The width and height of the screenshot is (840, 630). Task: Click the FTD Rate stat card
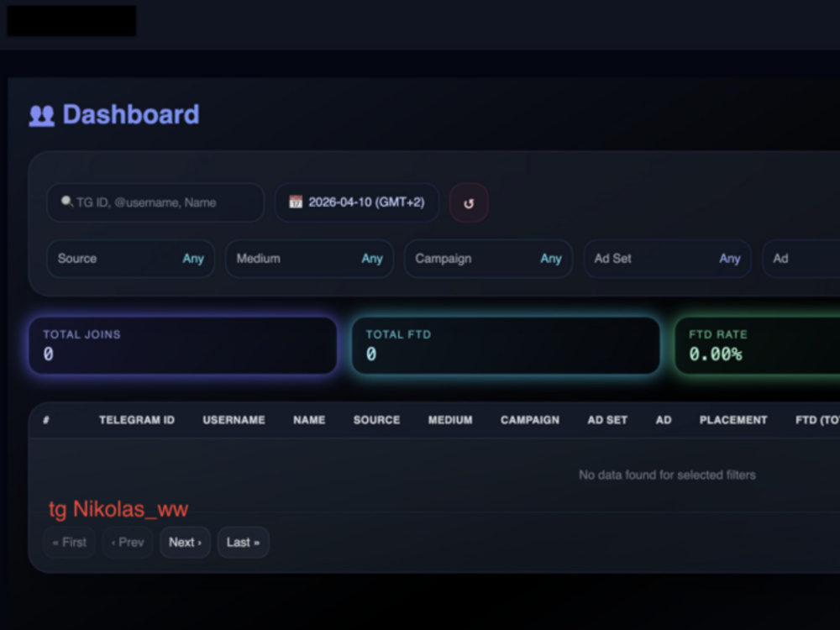[758, 345]
